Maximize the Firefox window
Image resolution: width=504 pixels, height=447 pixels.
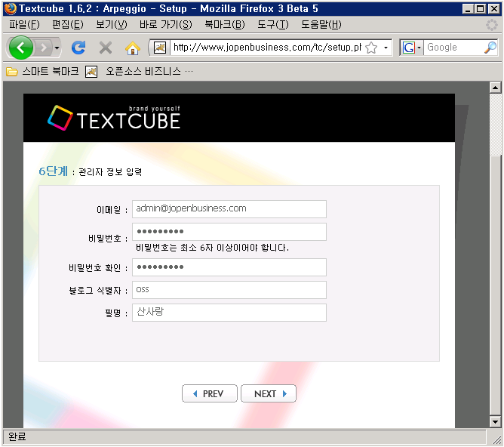tap(480, 8)
